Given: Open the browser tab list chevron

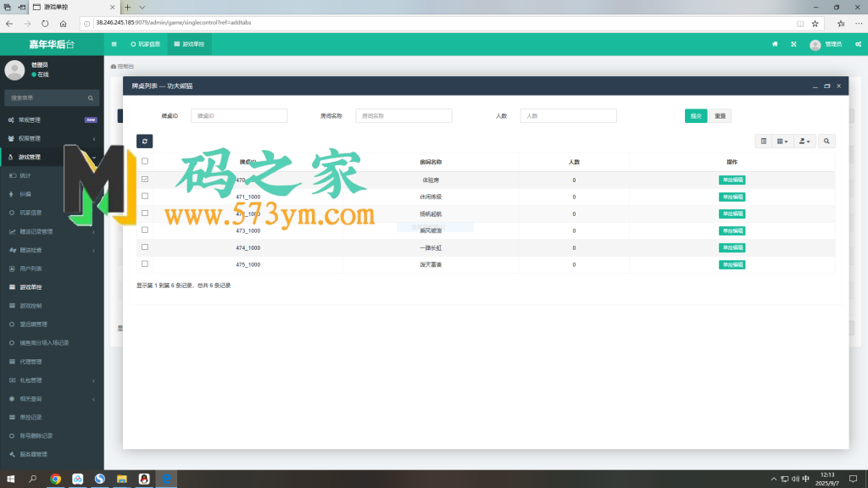Looking at the screenshot, I should coord(142,7).
